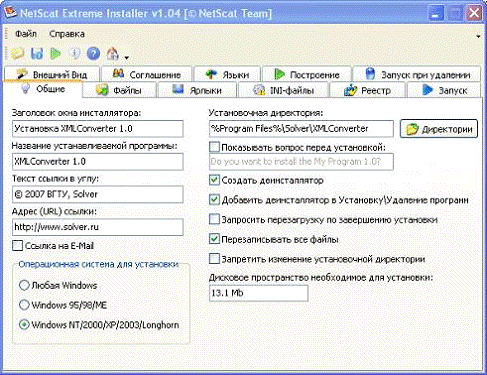Click the installation directory input field
The image size is (487, 375).
pyautogui.click(x=301, y=129)
